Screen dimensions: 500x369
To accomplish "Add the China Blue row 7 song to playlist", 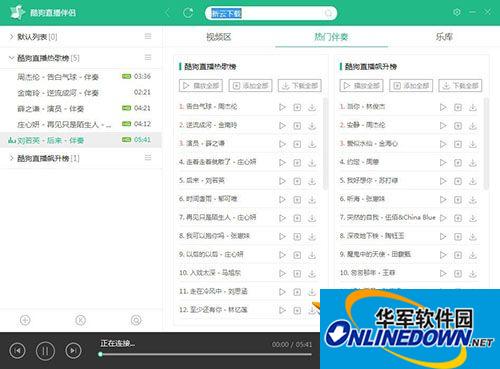I will 458,218.
